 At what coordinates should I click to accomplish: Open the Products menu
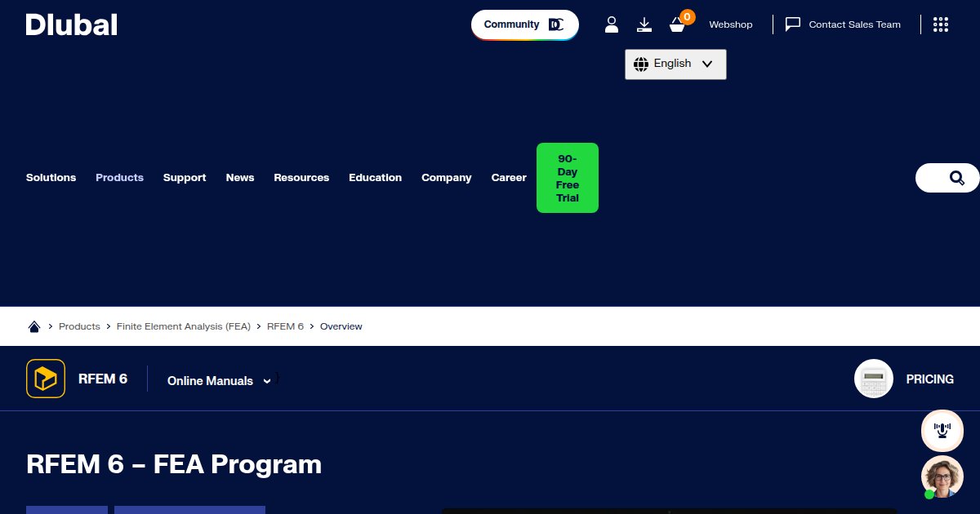(x=119, y=178)
